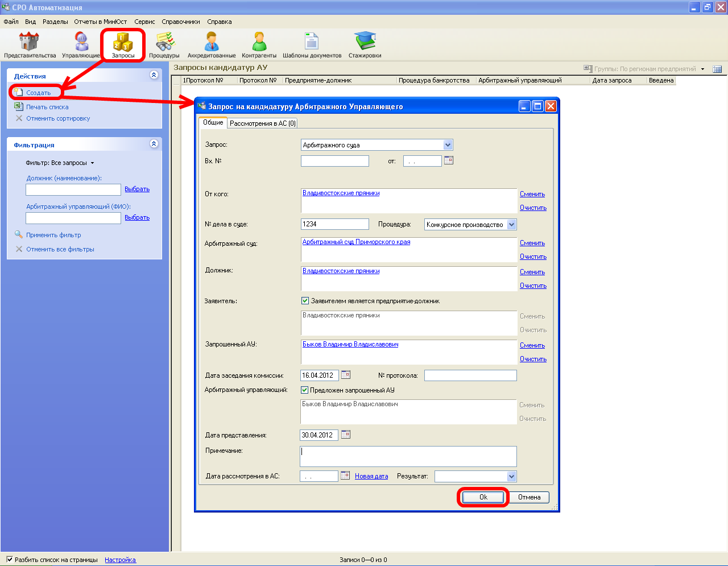728x566 pixels.
Task: Open the Процедура dropdown
Action: 511,225
